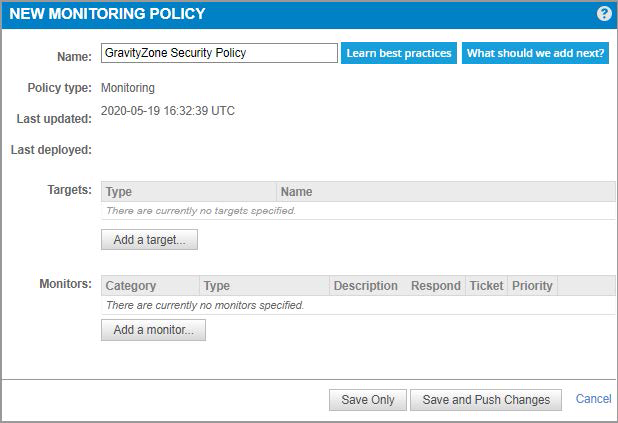
Task: Click Save Only button
Action: [368, 400]
